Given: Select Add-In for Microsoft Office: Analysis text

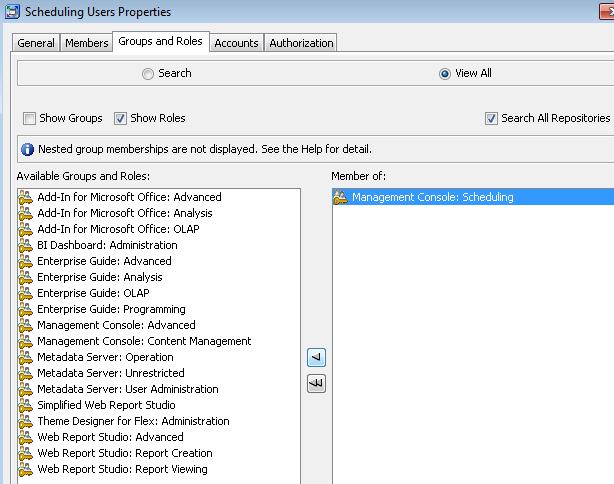Looking at the screenshot, I should [x=125, y=213].
